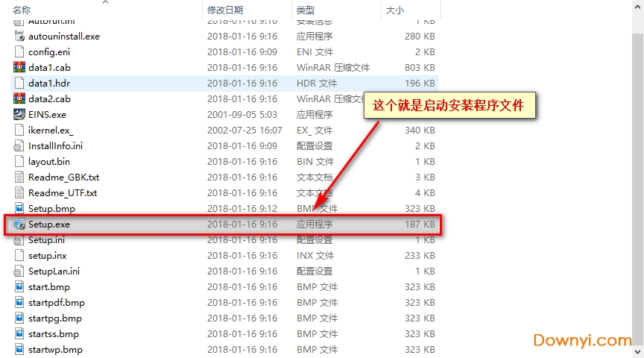This screenshot has width=644, height=358.
Task: Click the 187 KB size of Setup.exe
Action: pos(420,224)
